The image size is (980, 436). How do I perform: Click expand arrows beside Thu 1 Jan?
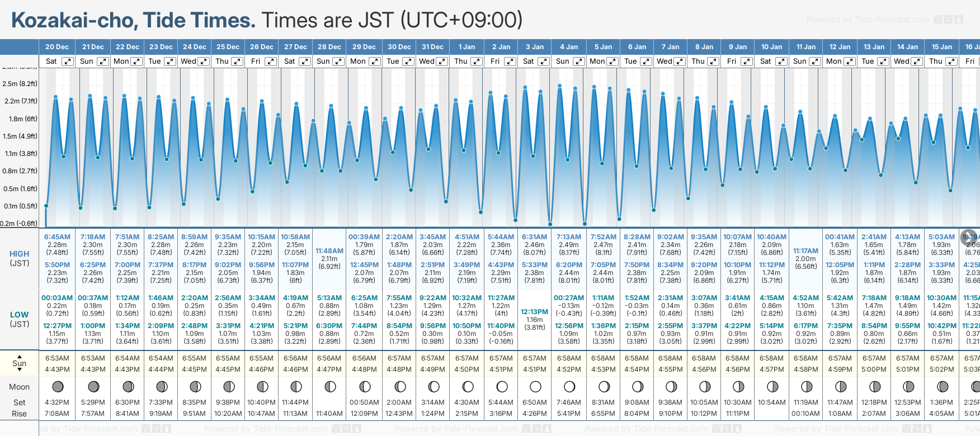point(476,61)
